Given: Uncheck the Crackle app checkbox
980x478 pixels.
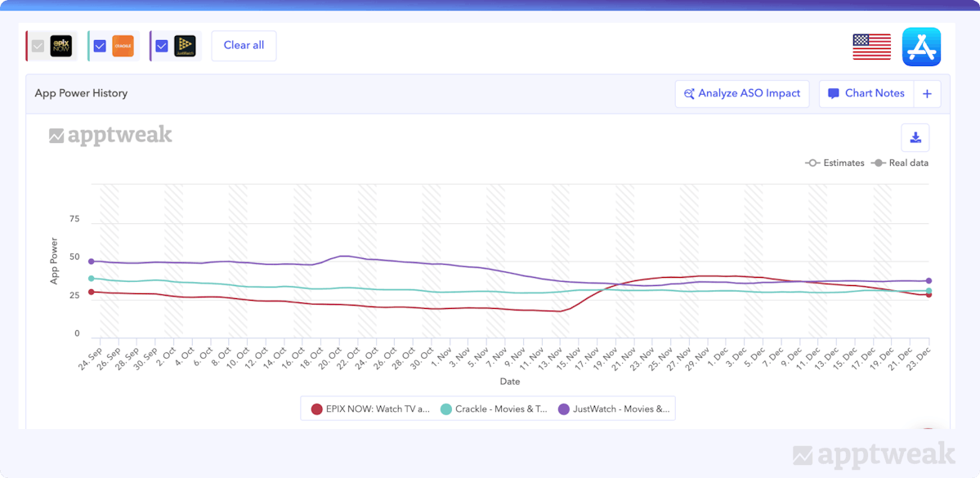Looking at the screenshot, I should (x=100, y=47).
